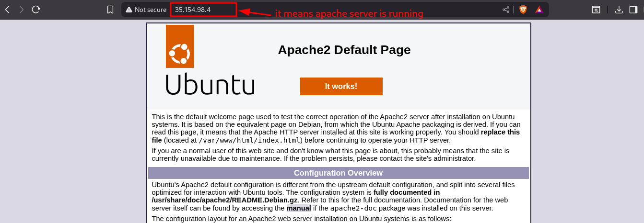644x223 pixels.
Task: Open the manual link in Configuration Overview
Action: pos(299,208)
